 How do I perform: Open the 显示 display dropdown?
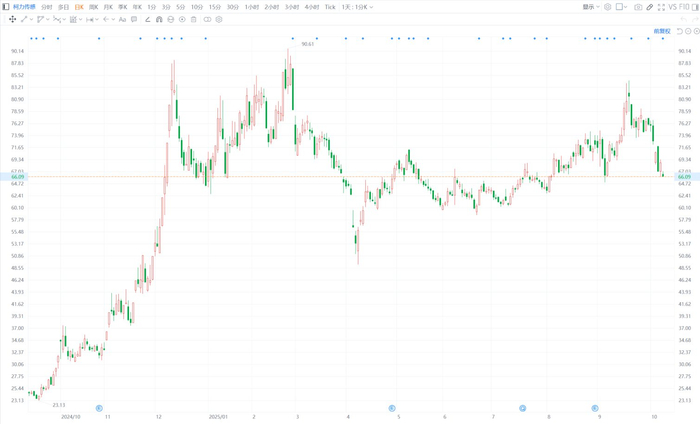(x=591, y=7)
